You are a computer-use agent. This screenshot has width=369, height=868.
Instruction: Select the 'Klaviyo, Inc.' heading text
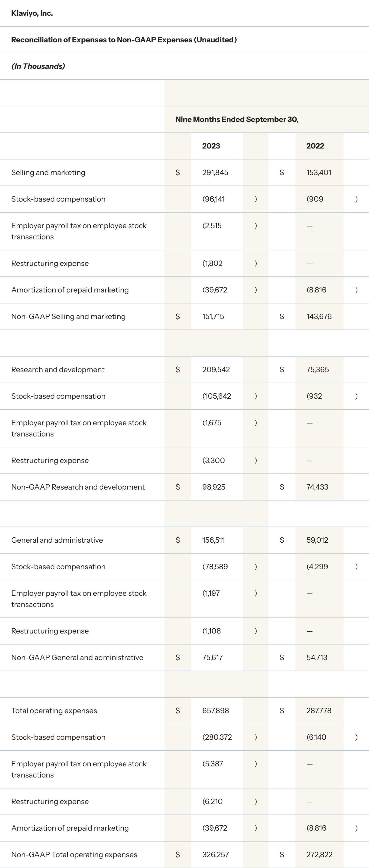32,13
